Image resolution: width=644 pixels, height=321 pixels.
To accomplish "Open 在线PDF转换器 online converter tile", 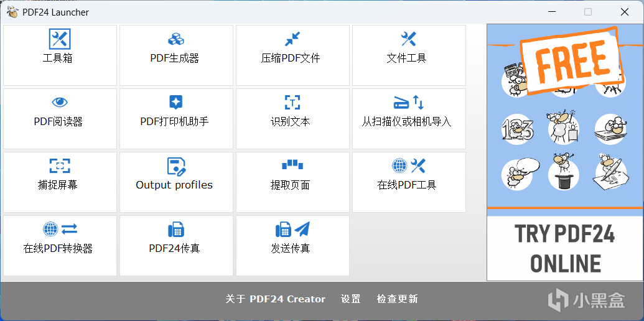I will coord(60,246).
